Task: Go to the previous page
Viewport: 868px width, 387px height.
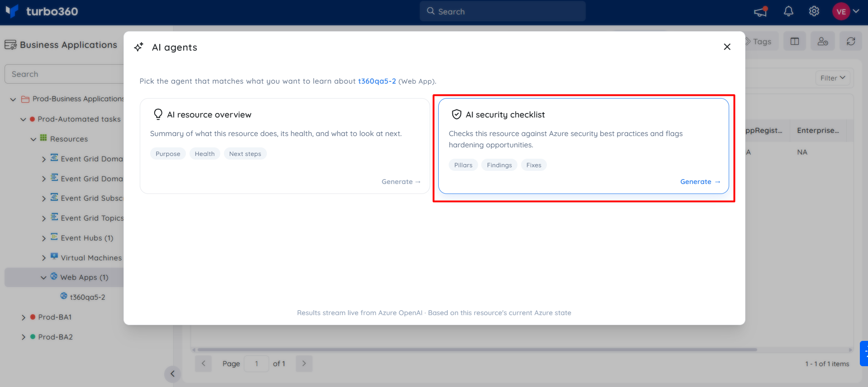Action: pos(204,363)
